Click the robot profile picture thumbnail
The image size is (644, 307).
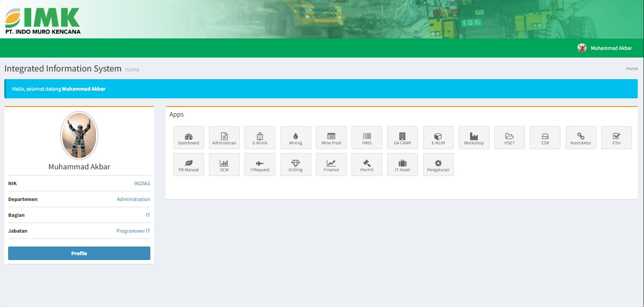pyautogui.click(x=79, y=136)
